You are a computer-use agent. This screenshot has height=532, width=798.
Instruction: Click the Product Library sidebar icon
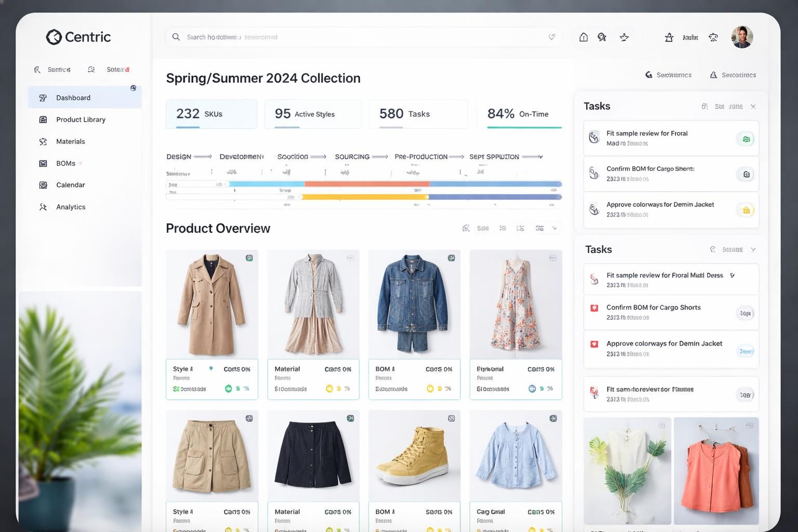[43, 119]
